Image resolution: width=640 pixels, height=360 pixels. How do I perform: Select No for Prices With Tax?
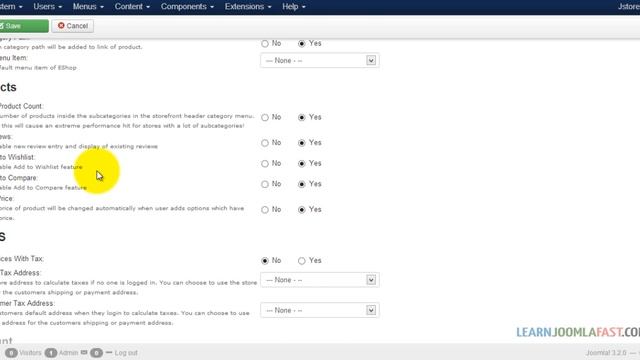(x=265, y=261)
